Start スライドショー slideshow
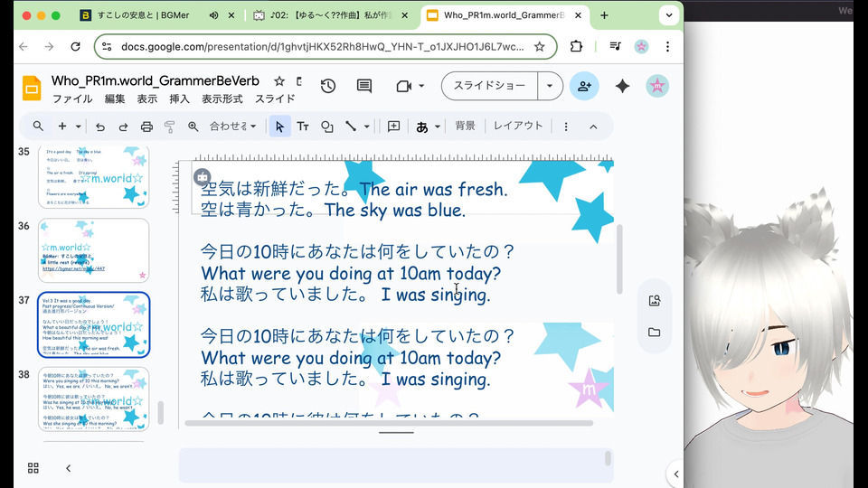868x488 pixels. pos(489,86)
